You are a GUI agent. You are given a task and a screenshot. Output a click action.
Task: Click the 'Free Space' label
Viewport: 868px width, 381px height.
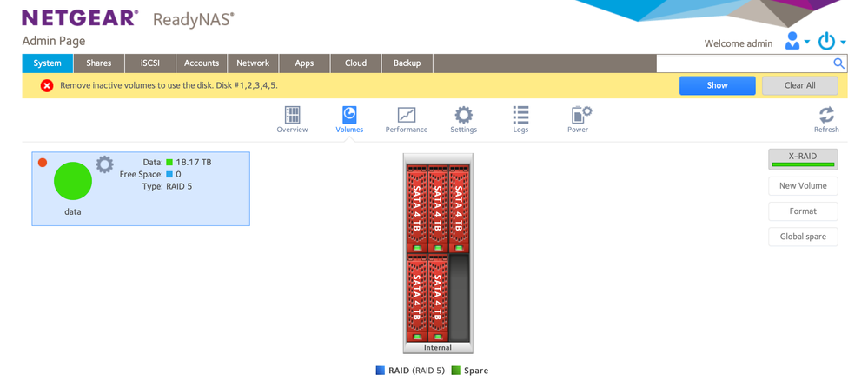(x=141, y=174)
